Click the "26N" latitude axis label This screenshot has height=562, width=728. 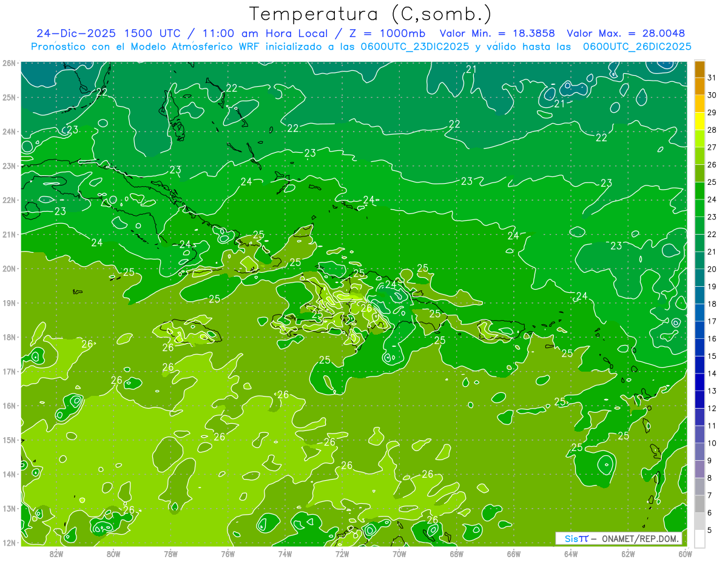tap(9, 63)
